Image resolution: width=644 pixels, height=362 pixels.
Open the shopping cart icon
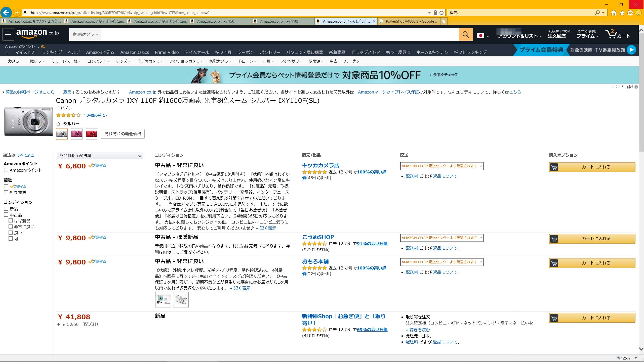618,34
